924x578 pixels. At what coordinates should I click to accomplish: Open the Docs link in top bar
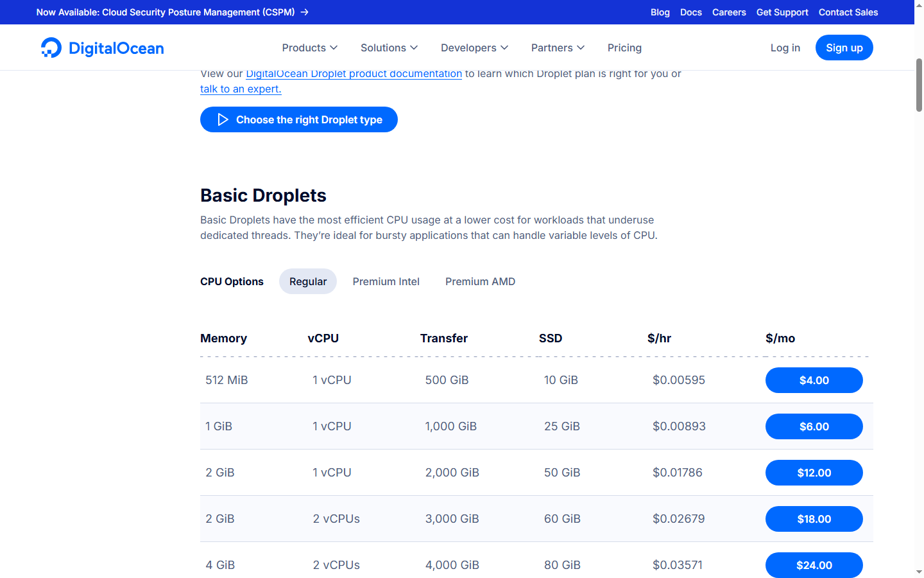point(691,12)
